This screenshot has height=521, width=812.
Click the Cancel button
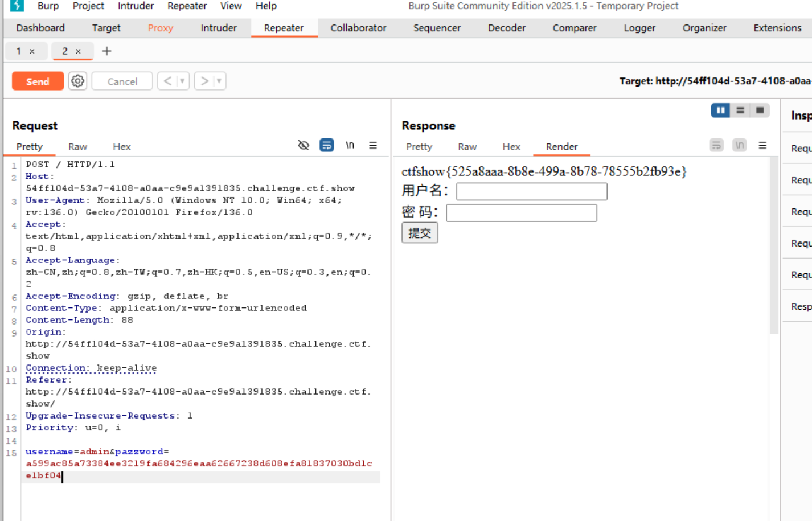[x=122, y=81]
